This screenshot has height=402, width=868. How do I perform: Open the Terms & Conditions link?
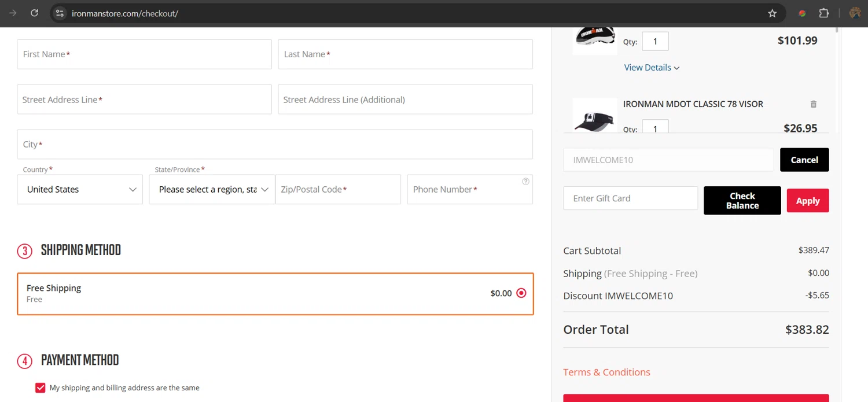[606, 372]
